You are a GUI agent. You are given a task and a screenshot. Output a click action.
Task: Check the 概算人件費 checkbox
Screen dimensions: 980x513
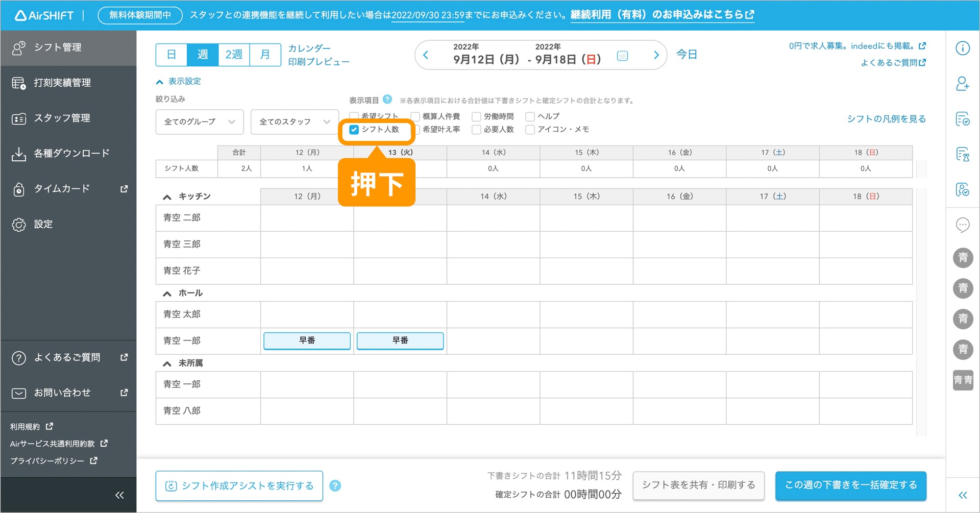tap(415, 117)
